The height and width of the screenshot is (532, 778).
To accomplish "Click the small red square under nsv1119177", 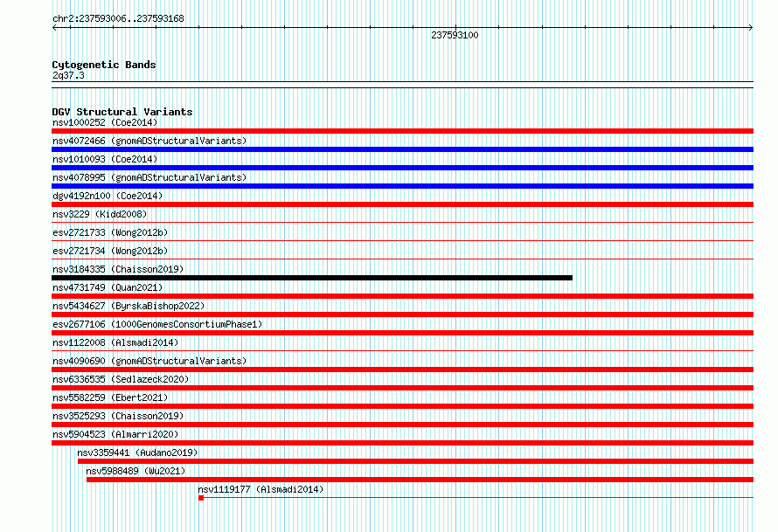I will coord(201,498).
